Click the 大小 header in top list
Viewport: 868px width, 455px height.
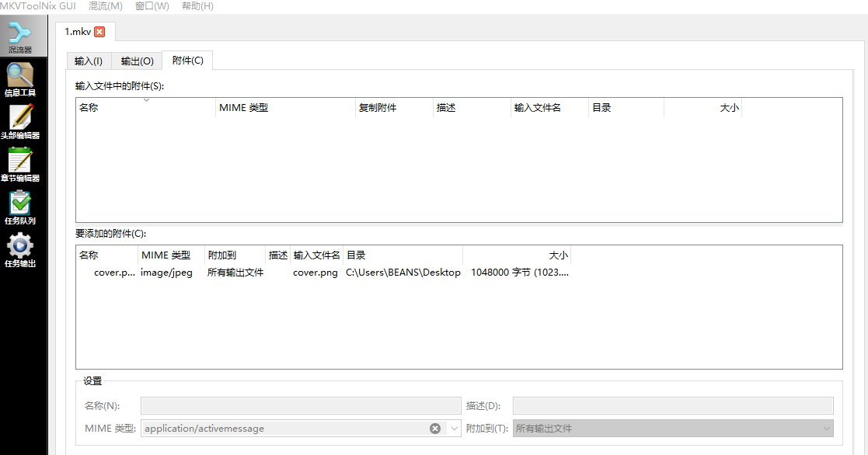(703, 108)
